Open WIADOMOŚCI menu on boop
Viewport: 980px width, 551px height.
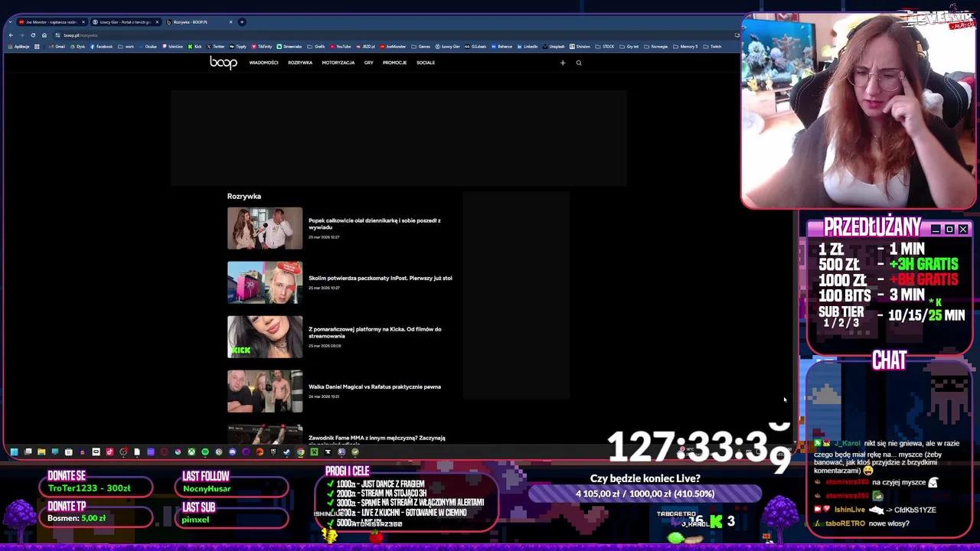tap(263, 63)
